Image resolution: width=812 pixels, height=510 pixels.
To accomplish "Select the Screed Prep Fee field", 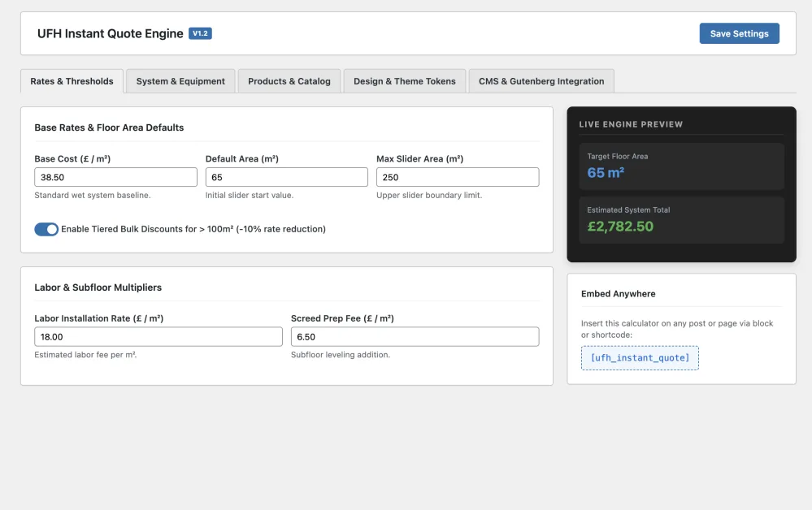I will pyautogui.click(x=415, y=337).
